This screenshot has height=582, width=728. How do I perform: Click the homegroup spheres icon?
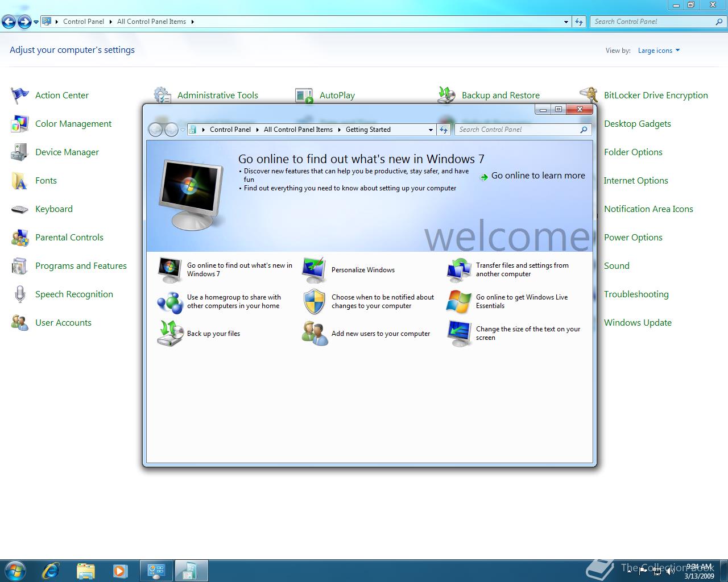click(x=169, y=302)
